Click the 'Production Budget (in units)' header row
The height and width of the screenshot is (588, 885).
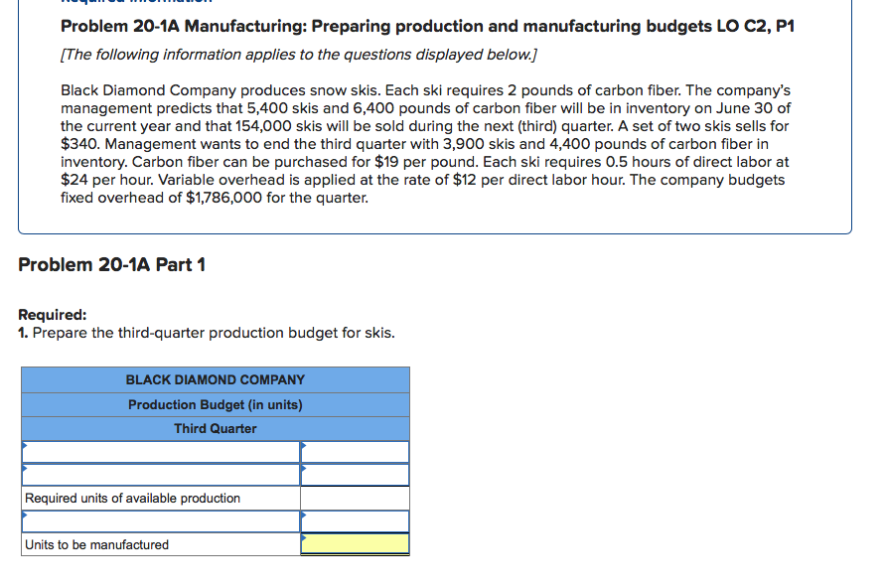215,403
